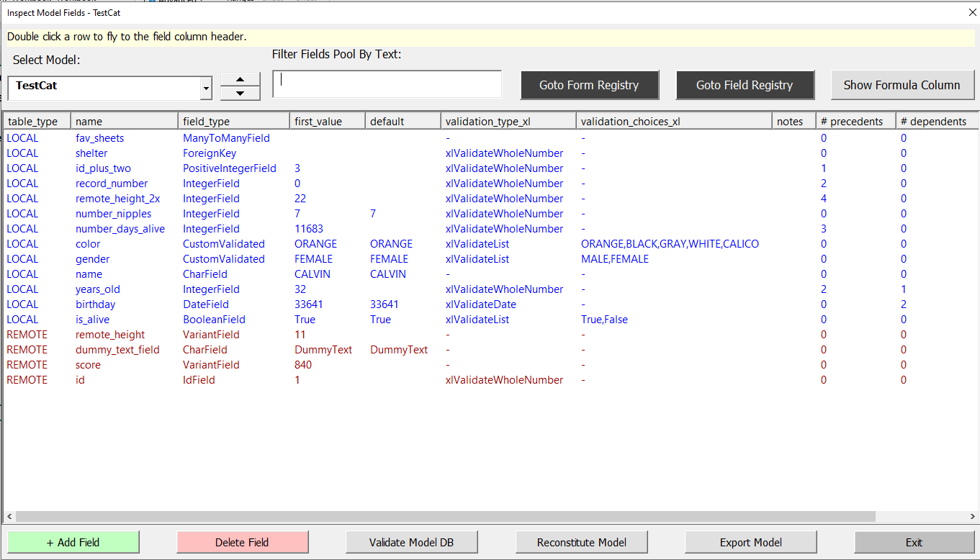Click the + Add Field button

(x=73, y=542)
